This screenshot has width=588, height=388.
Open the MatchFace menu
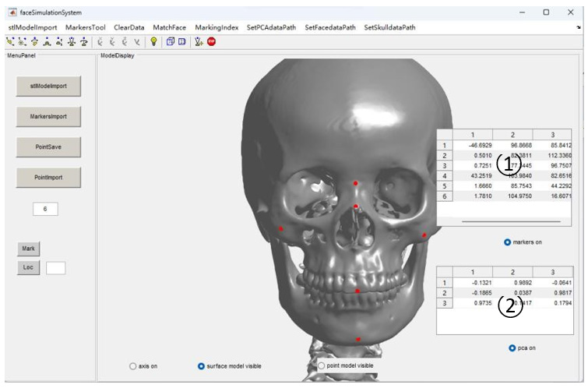[x=169, y=27]
